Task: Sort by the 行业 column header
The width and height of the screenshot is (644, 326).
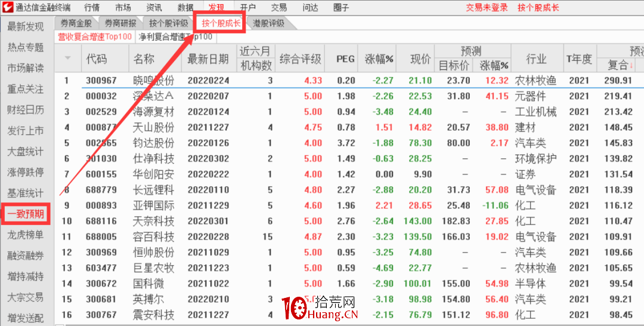Action: point(537,59)
